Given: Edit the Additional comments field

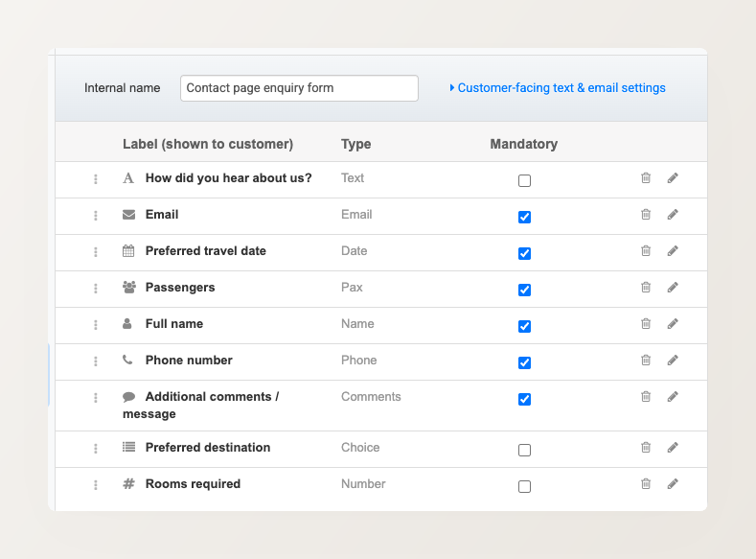Looking at the screenshot, I should (673, 396).
